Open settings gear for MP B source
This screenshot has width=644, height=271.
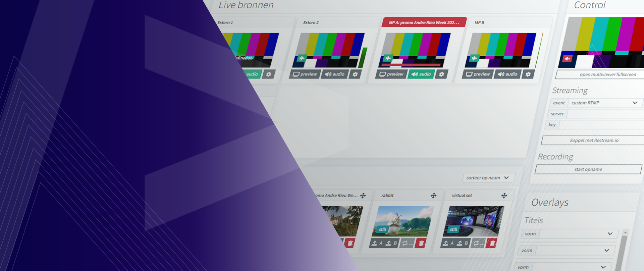[528, 74]
